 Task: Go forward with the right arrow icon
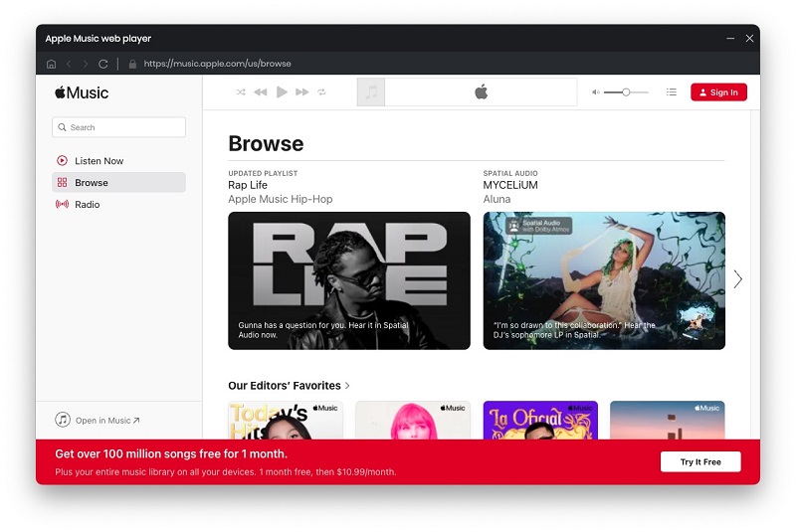point(86,64)
